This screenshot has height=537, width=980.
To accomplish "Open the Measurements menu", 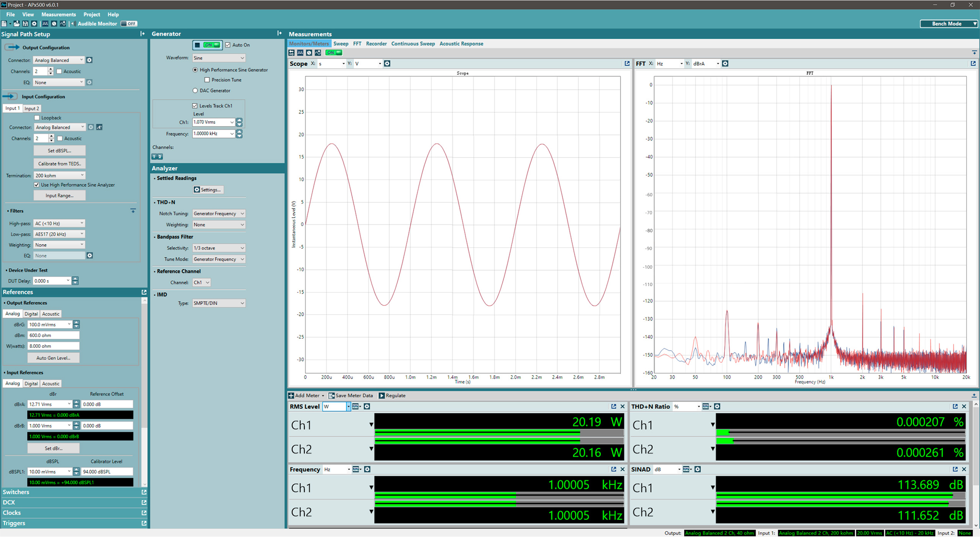I will coord(58,15).
